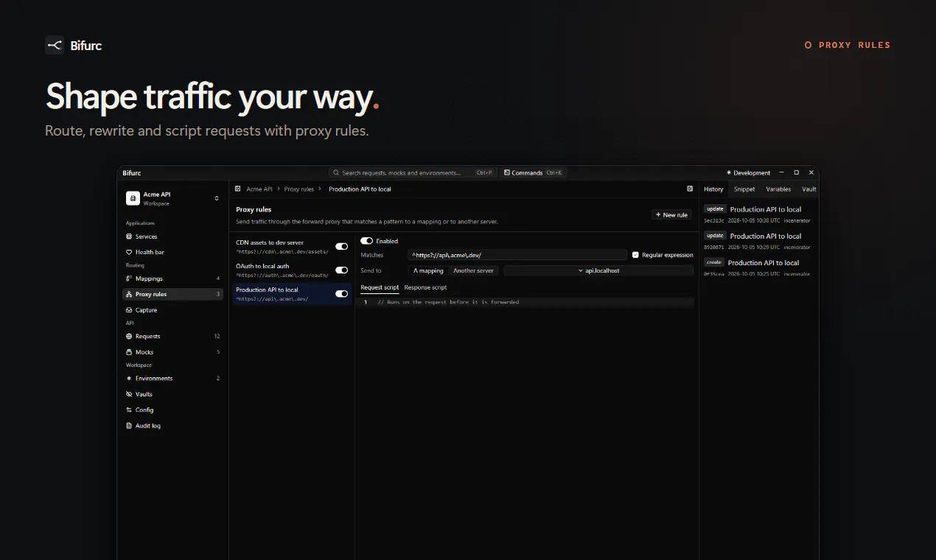Switch off Production API to local rule toggle
Screen dimensions: 936x560
(342, 294)
